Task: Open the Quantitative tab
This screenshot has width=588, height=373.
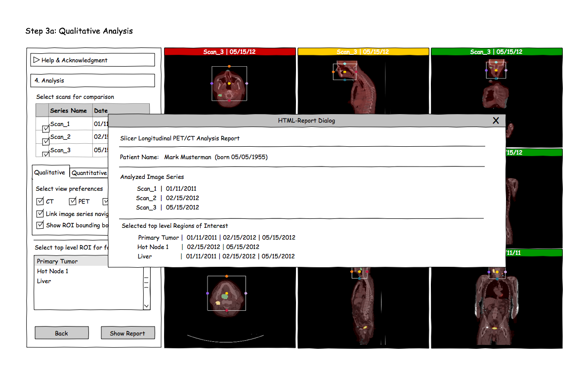Action: coord(89,173)
